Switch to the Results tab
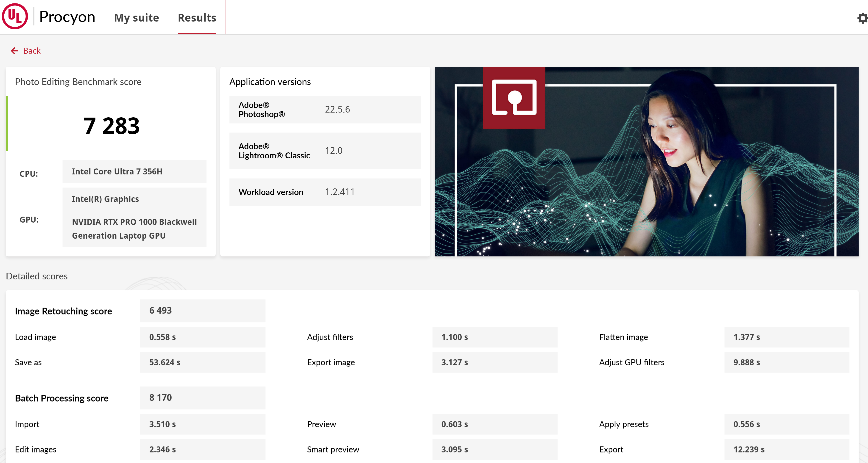Image resolution: width=868 pixels, height=463 pixels. click(x=197, y=17)
